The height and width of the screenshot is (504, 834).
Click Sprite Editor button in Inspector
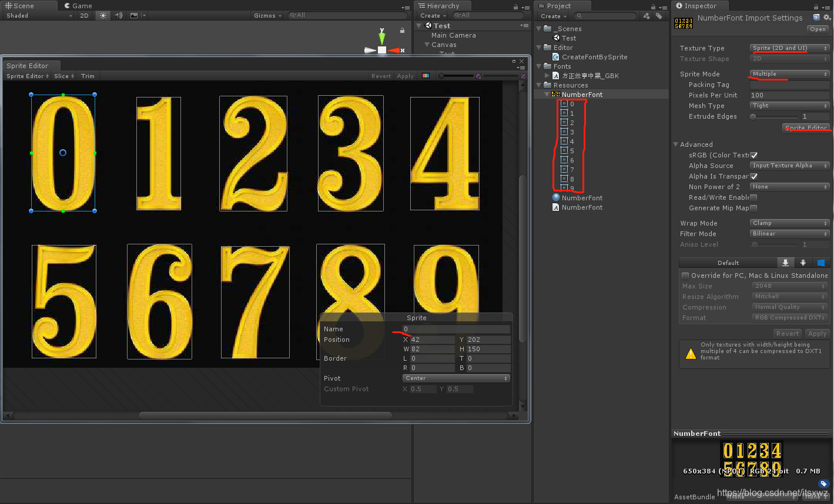point(806,128)
